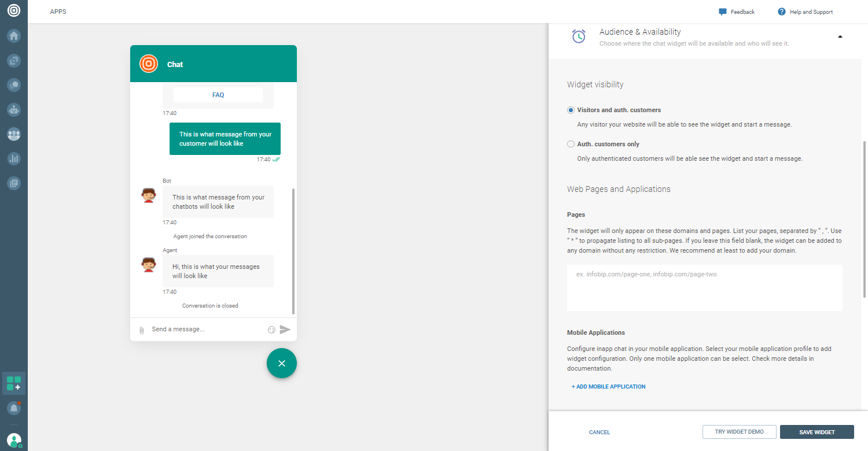The image size is (868, 451).
Task: Select the Apps icon in the left sidebar
Action: [14, 383]
